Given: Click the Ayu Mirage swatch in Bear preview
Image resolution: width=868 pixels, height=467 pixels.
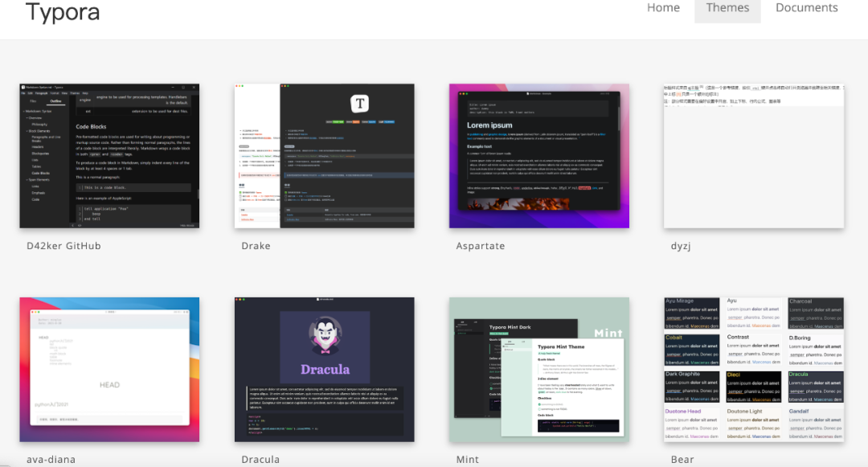Looking at the screenshot, I should (692, 313).
